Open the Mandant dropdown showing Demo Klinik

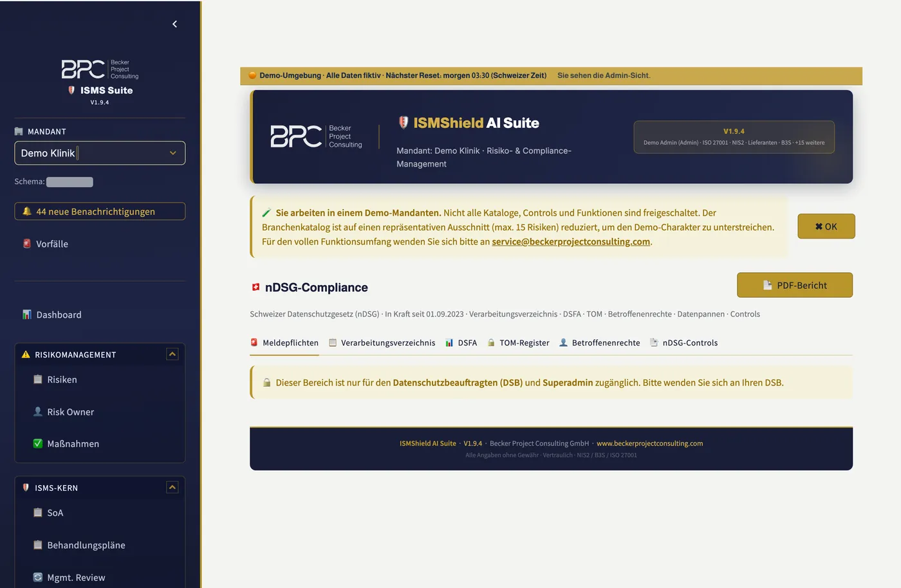coord(100,153)
